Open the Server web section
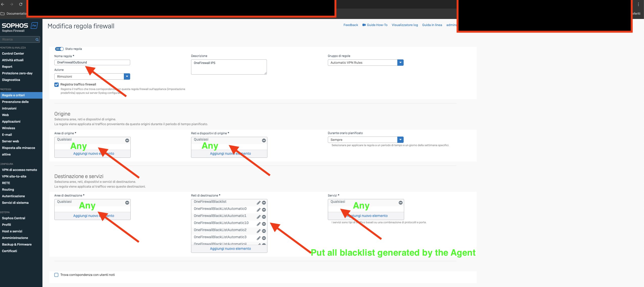The width and height of the screenshot is (644, 287). pos(10,141)
